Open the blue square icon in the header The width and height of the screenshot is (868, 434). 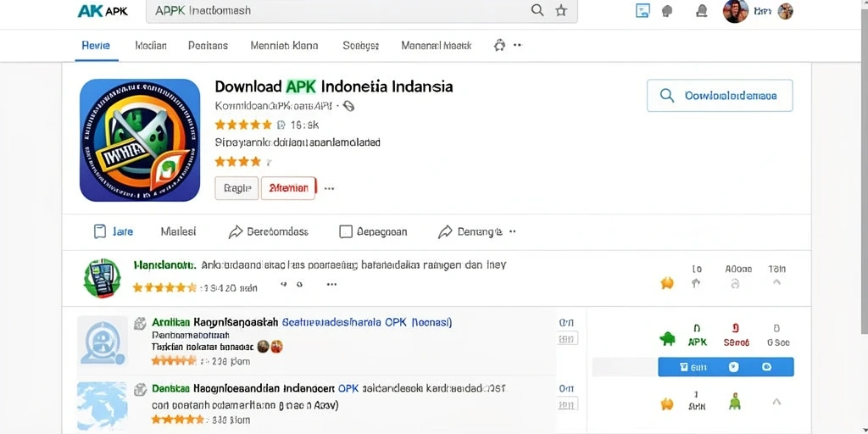click(x=643, y=11)
